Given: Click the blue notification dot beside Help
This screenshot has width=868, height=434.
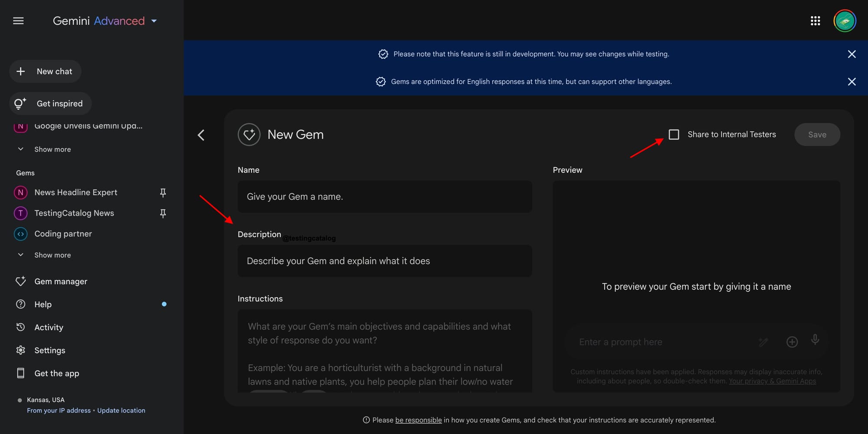Looking at the screenshot, I should coord(164,304).
